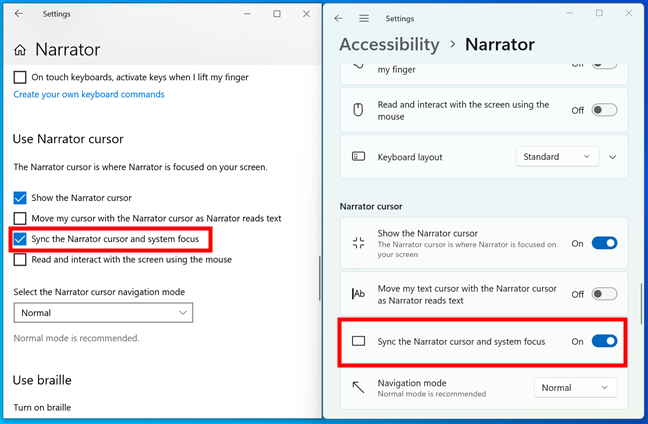Minimize the left Settings window

(248, 14)
